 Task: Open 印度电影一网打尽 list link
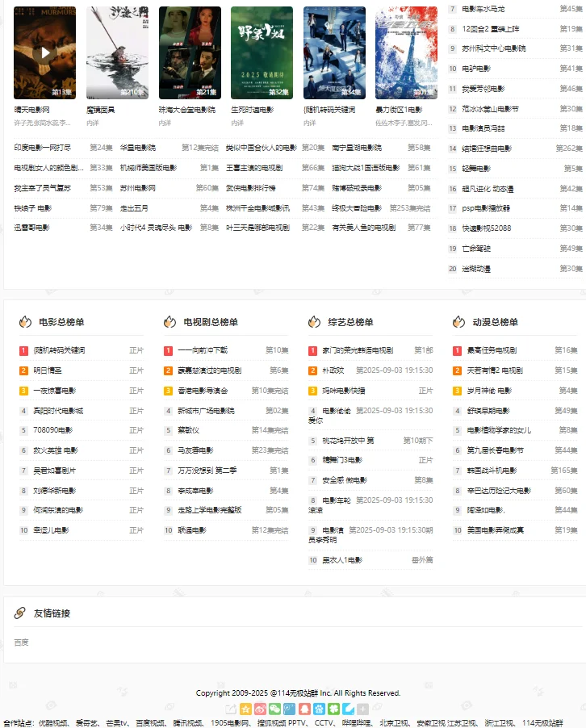tap(42, 148)
